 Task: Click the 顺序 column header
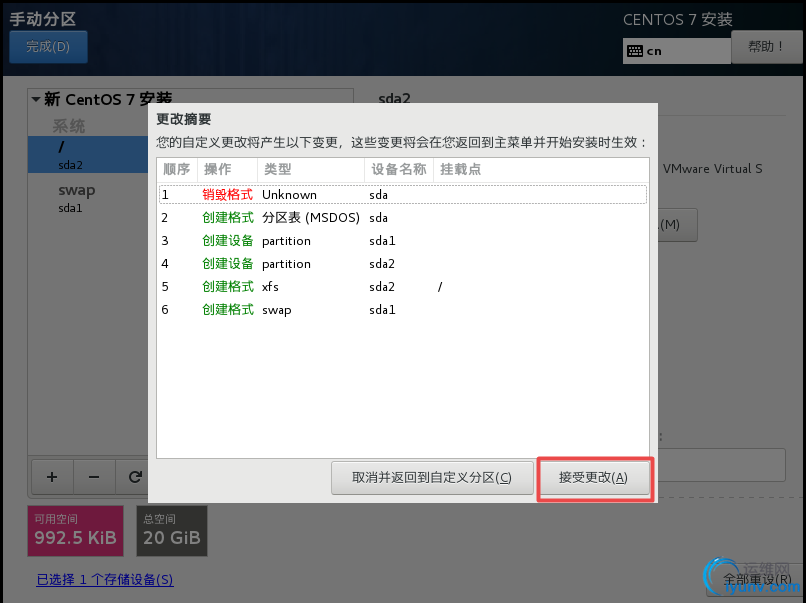(177, 170)
